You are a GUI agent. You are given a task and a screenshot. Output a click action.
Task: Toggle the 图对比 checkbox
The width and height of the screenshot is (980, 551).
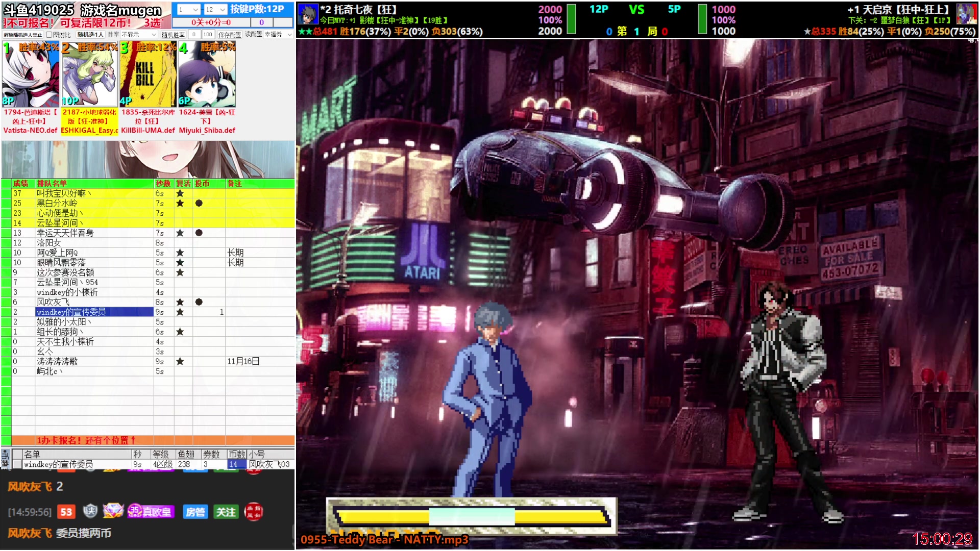click(49, 35)
